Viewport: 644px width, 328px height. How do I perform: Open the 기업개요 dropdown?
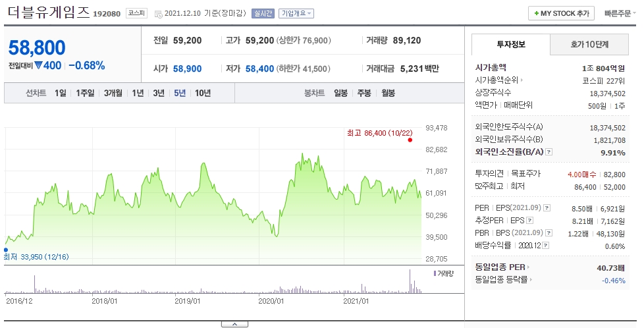[x=296, y=13]
